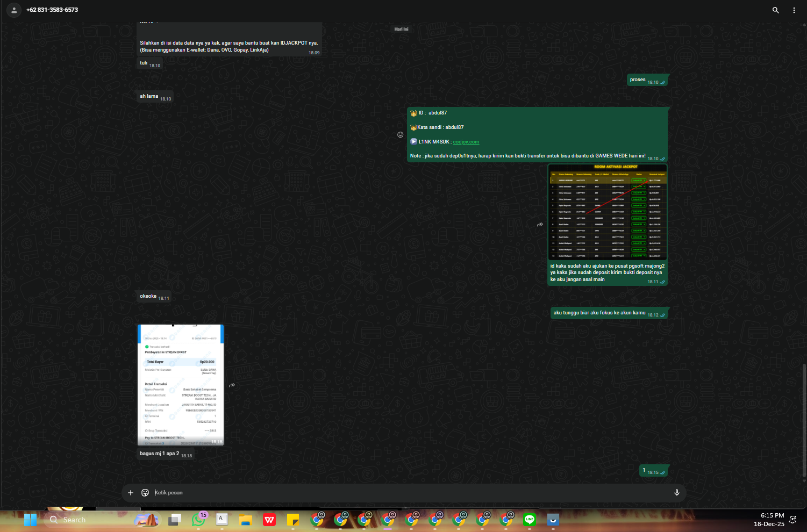Image resolution: width=807 pixels, height=532 pixels.
Task: Select the "Kata sandi : abdul87" line
Action: tap(437, 127)
